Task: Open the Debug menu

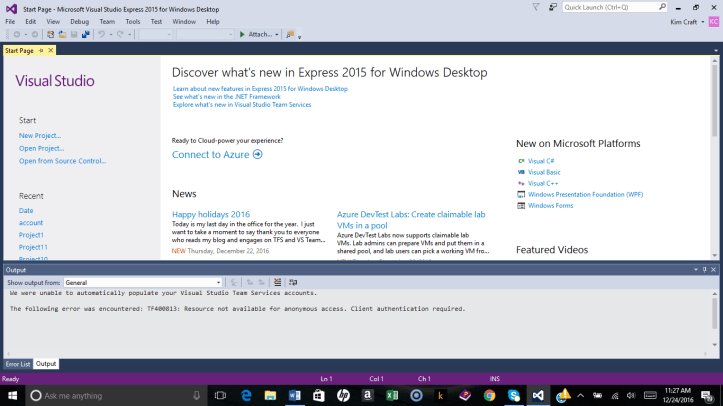Action: 79,21
